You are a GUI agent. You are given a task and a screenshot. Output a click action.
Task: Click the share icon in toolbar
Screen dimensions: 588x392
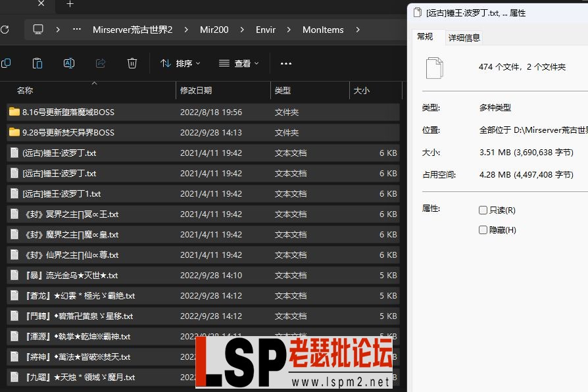(x=101, y=63)
